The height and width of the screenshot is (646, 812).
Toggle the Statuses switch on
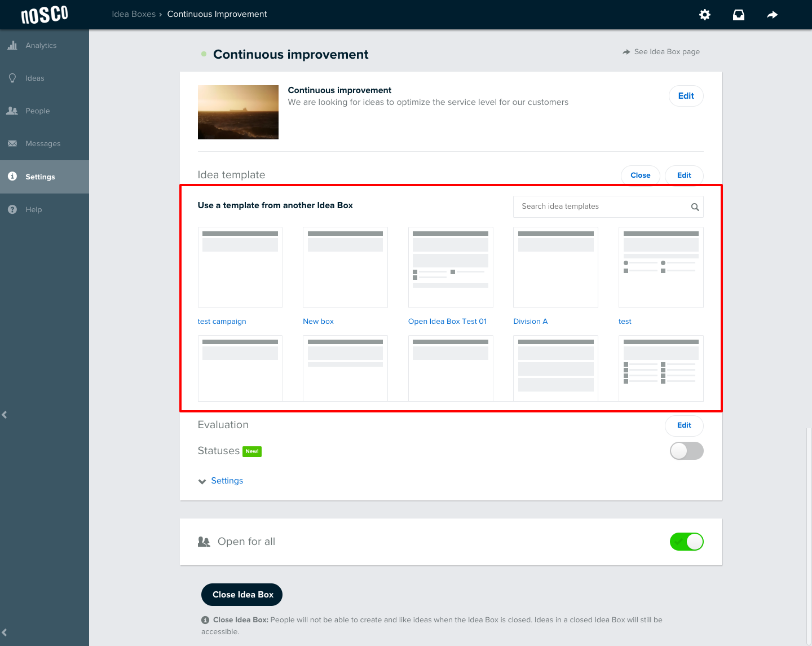click(x=686, y=451)
